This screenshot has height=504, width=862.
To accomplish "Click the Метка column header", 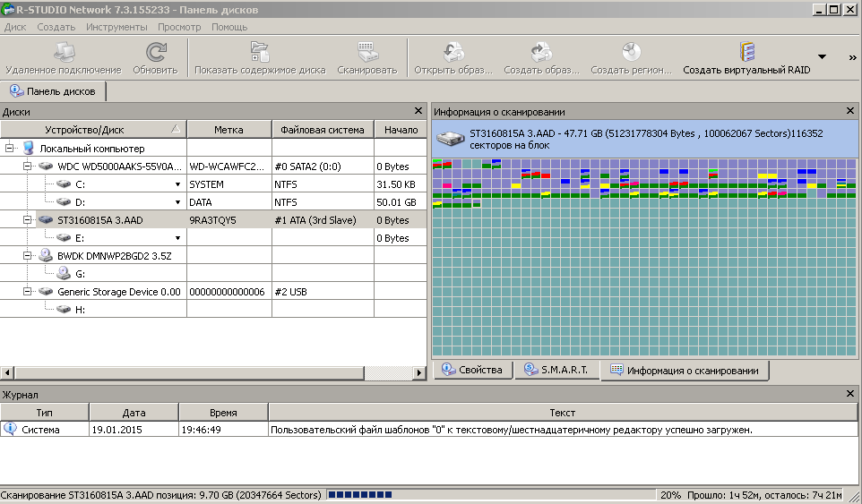I will 228,130.
